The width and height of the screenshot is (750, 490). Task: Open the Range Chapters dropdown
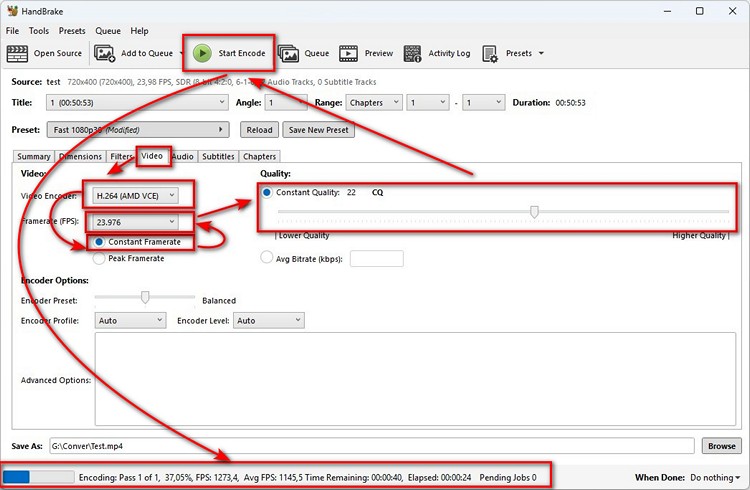[x=374, y=102]
